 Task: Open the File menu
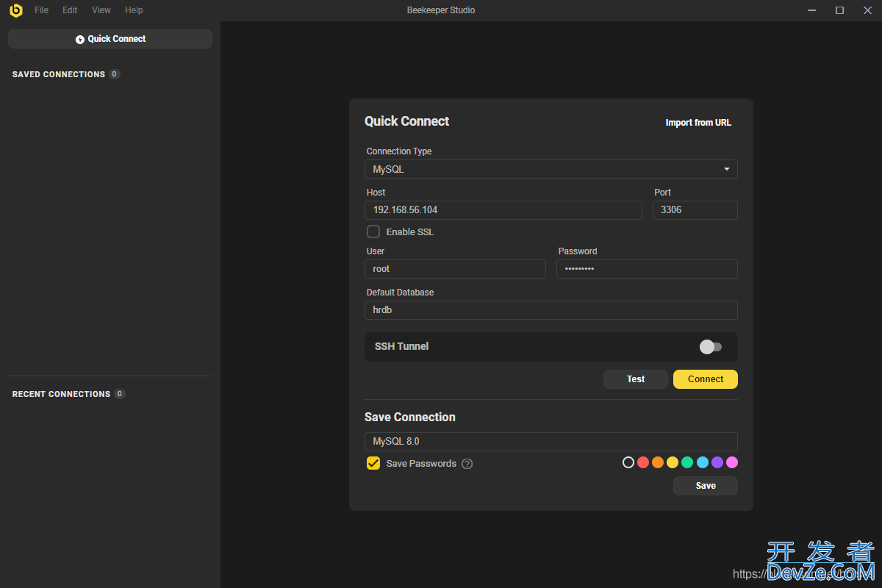point(42,10)
